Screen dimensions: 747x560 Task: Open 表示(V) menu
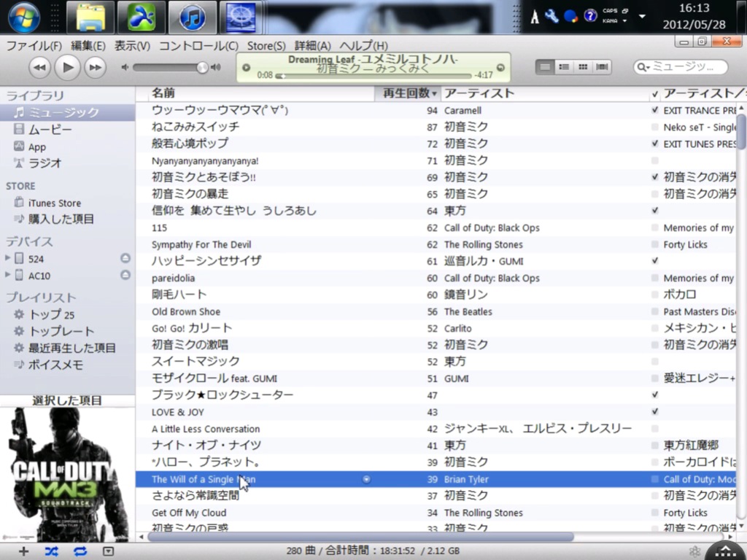[x=132, y=46]
